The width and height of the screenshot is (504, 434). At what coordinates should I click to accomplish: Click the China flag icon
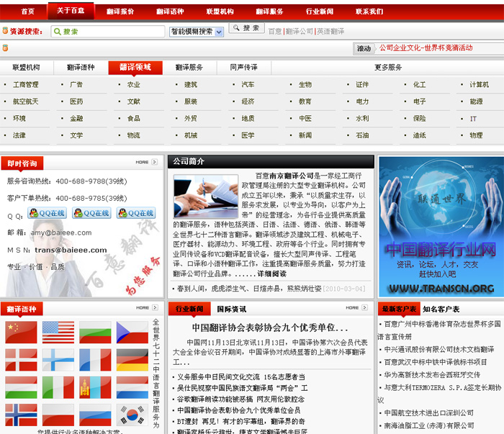[21, 333]
